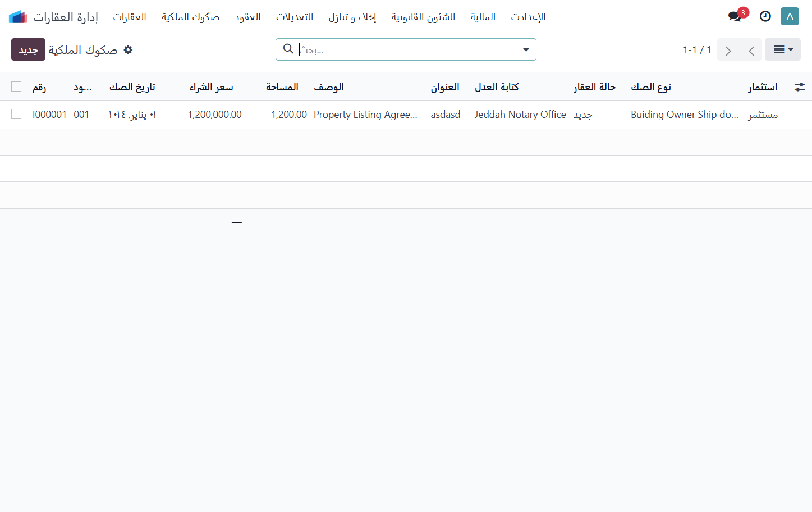Screen dimensions: 812x512
Task: Open the conversations icon with 3 notifications
Action: [x=736, y=16]
